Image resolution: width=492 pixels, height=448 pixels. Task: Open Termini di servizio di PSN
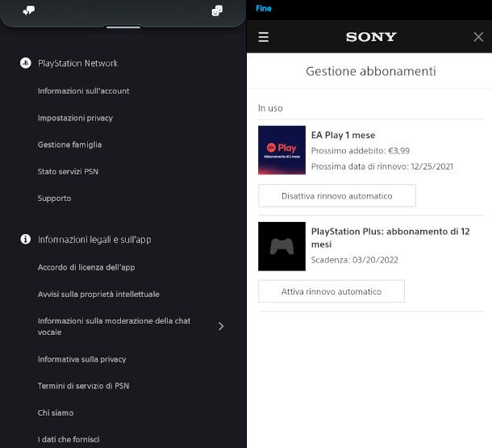point(83,386)
